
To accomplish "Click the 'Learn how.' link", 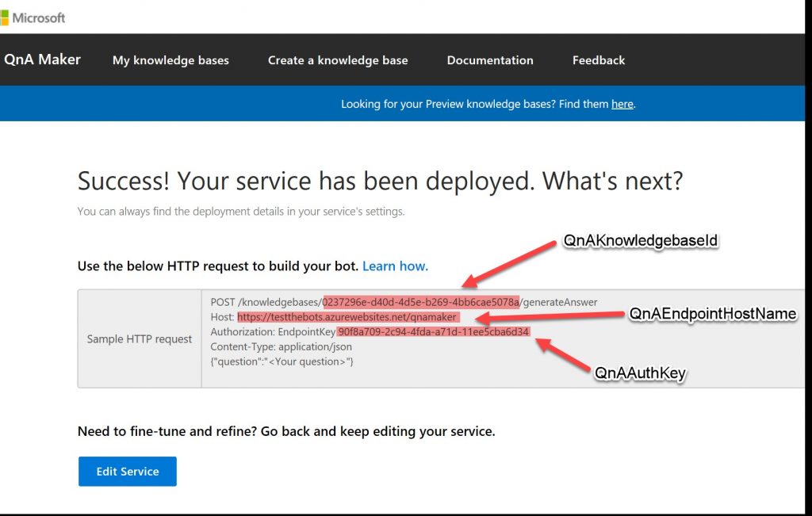I will click(395, 266).
